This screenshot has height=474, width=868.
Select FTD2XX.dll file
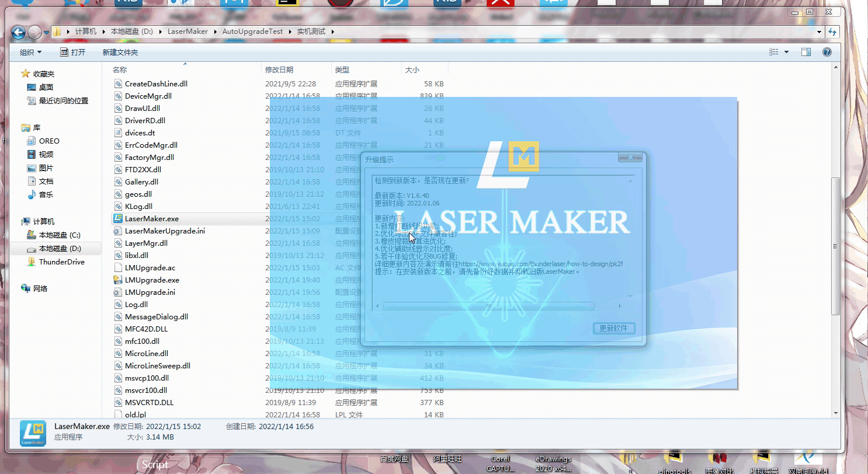(143, 169)
